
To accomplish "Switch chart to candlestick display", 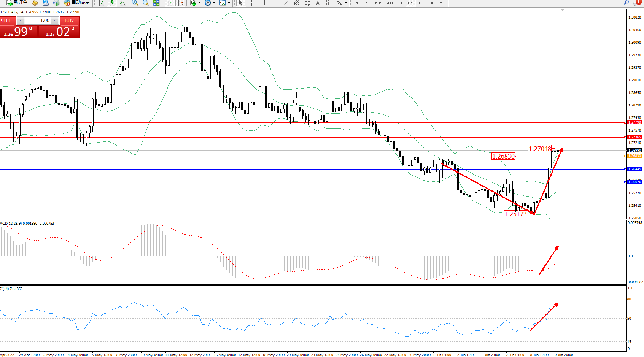I will 112,3.
